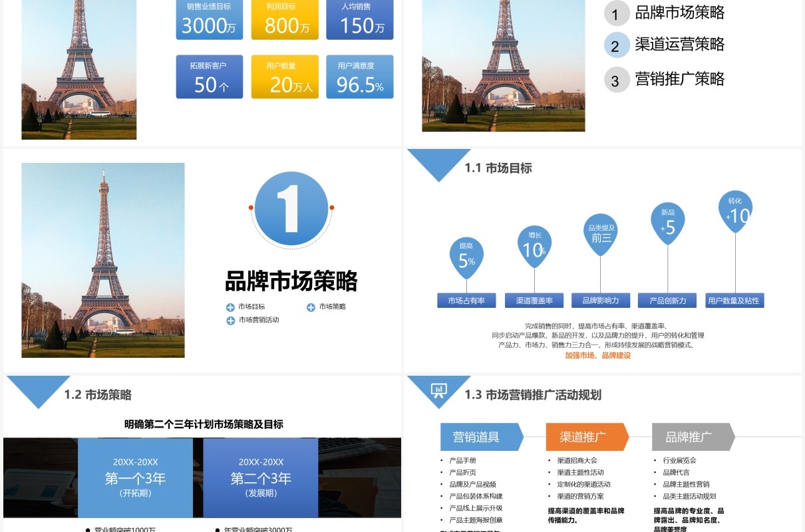Image resolution: width=805 pixels, height=532 pixels.
Task: Click the 定制化的渠道活动 bullet
Action: 583,484
